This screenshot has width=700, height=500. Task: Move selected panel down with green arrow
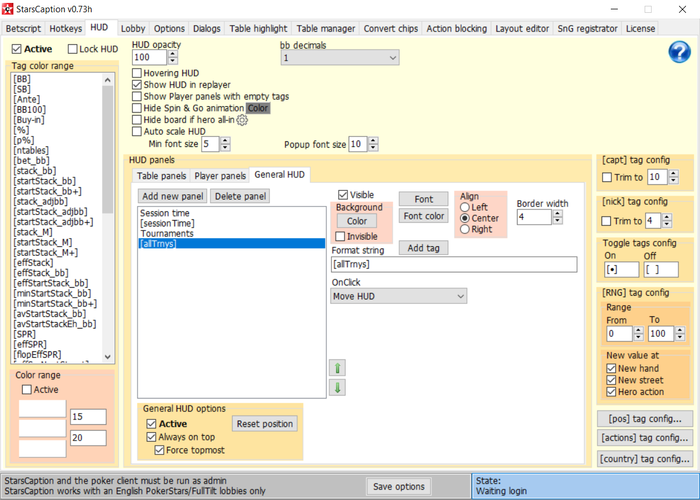[x=338, y=388]
